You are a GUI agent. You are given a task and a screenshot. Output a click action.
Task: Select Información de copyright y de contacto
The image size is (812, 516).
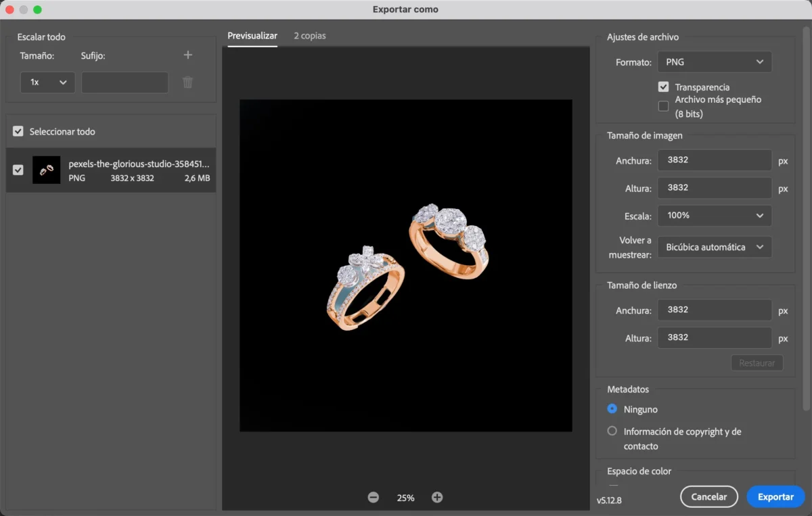[x=612, y=431]
